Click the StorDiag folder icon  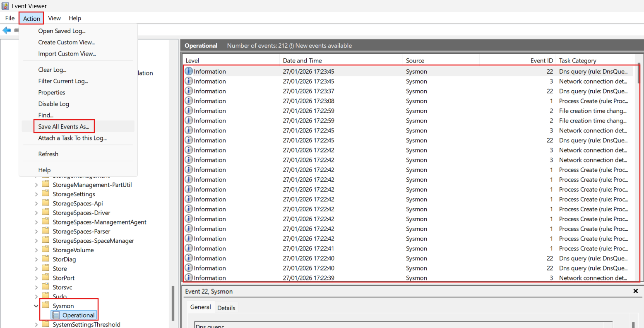pos(46,259)
